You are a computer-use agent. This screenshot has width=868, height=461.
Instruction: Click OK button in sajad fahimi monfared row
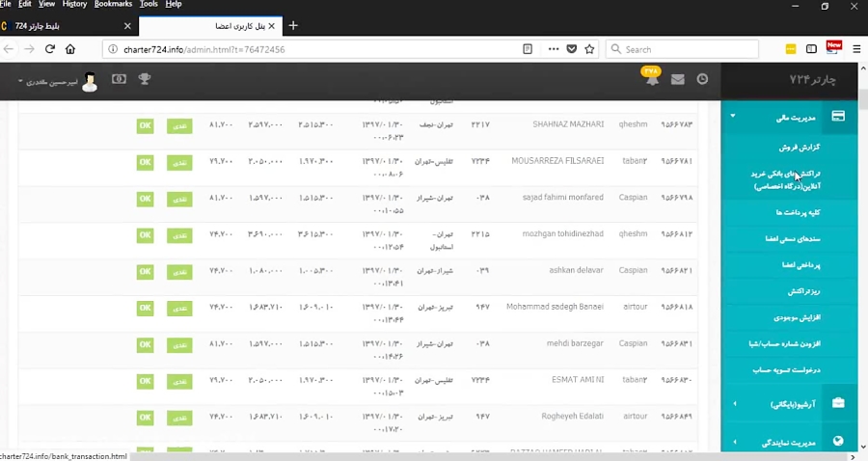(145, 199)
